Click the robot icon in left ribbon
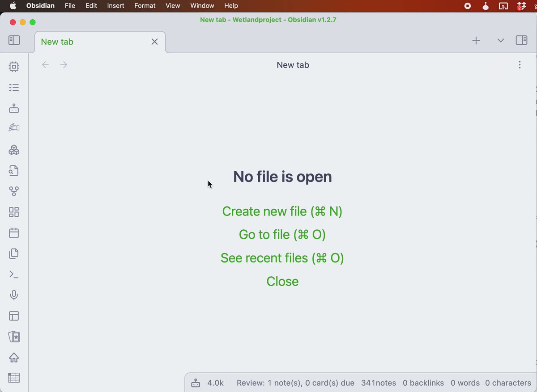537x392 pixels. pyautogui.click(x=14, y=108)
